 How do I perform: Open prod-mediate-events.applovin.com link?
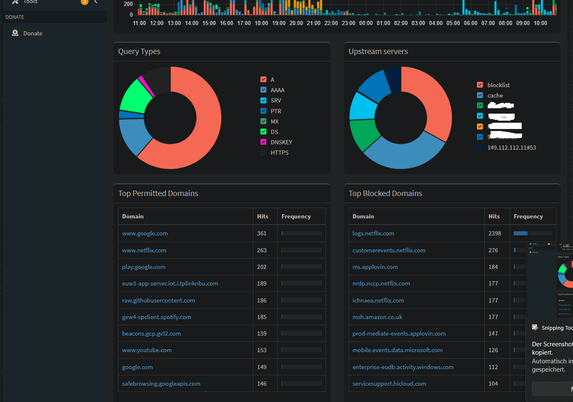(x=399, y=333)
